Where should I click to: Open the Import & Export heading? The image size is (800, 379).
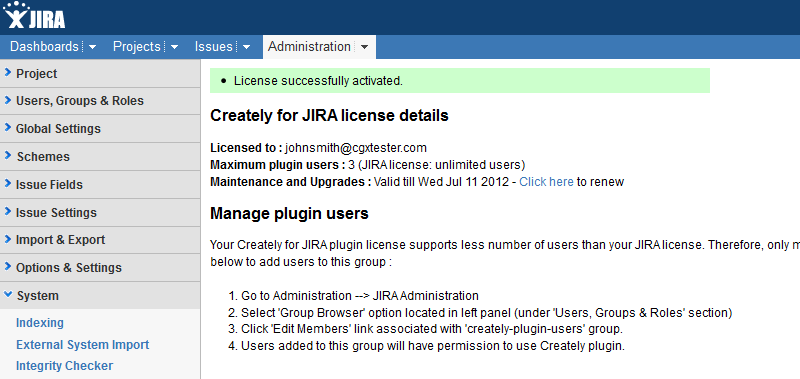pos(60,240)
